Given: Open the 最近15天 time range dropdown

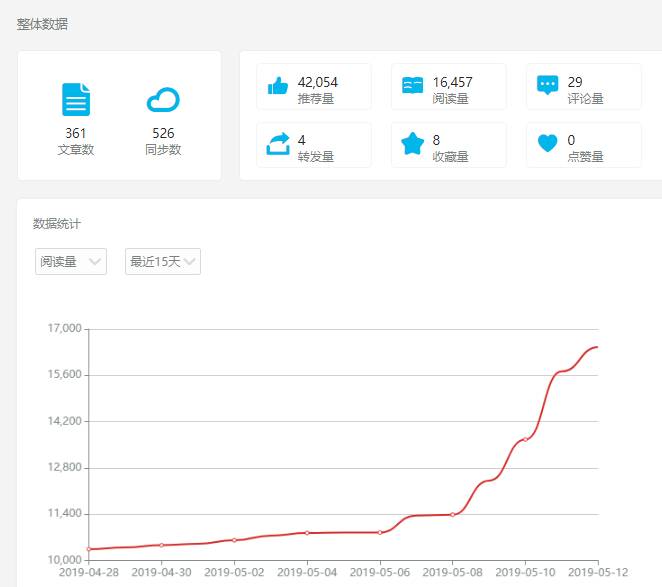Looking at the screenshot, I should (x=163, y=261).
